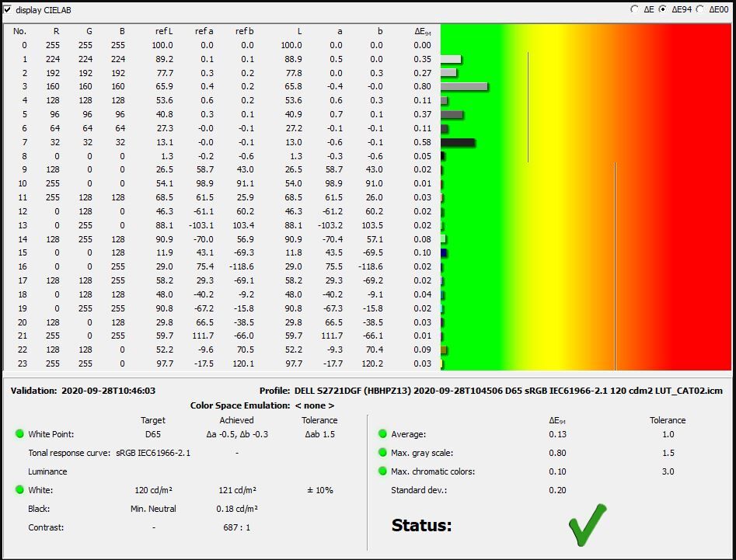
Task: Click the blue bar for patch 15
Action: 444,252
